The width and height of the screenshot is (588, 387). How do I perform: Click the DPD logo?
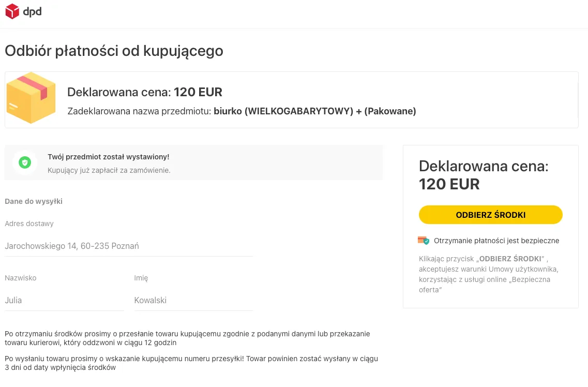(x=24, y=11)
